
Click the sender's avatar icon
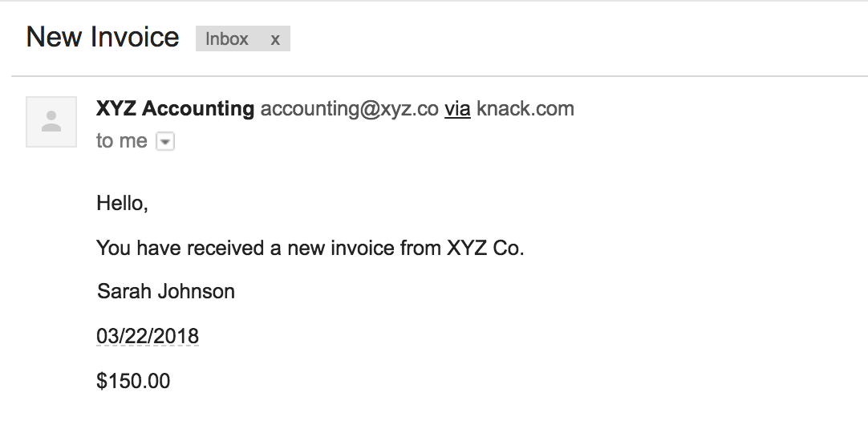tap(51, 122)
